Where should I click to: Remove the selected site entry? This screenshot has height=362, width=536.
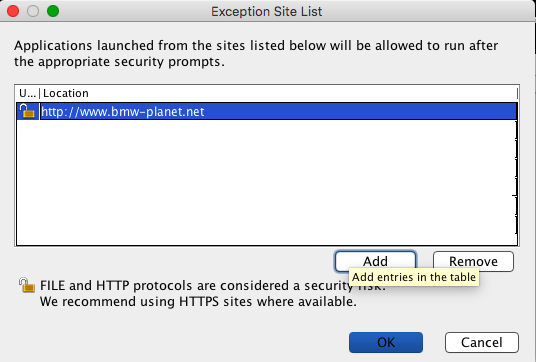tap(473, 261)
